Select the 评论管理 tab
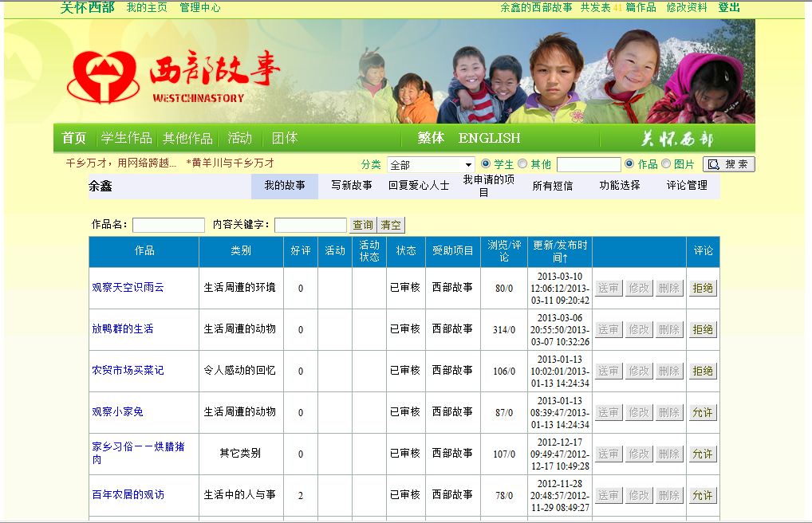Screen dimensions: 812x523 pyautogui.click(x=687, y=186)
